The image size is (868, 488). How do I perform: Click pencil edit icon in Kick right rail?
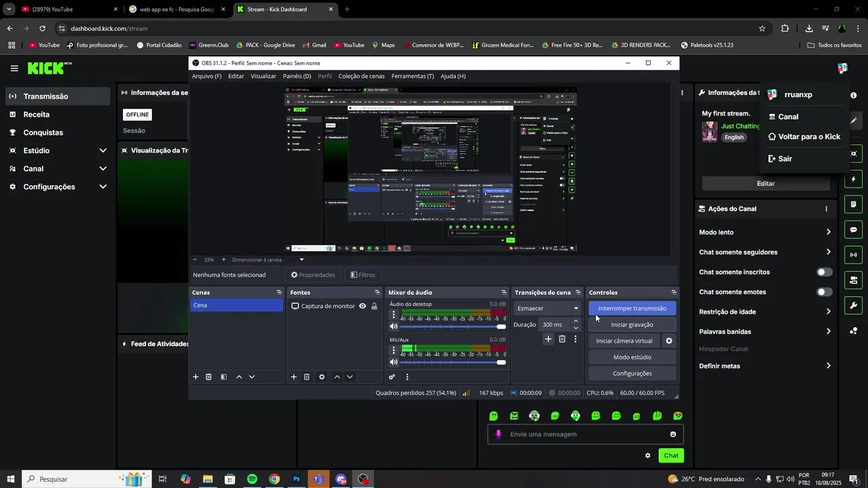pos(854,121)
